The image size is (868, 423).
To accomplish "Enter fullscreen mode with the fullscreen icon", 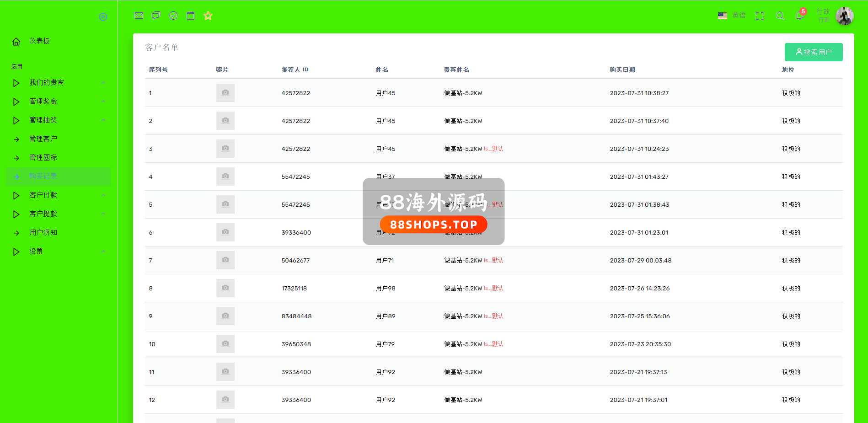I will click(760, 16).
